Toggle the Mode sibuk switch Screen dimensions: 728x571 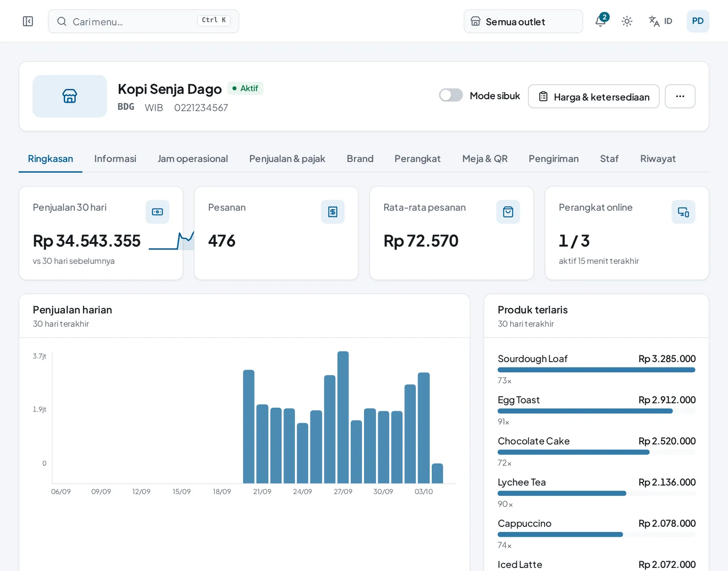(451, 95)
